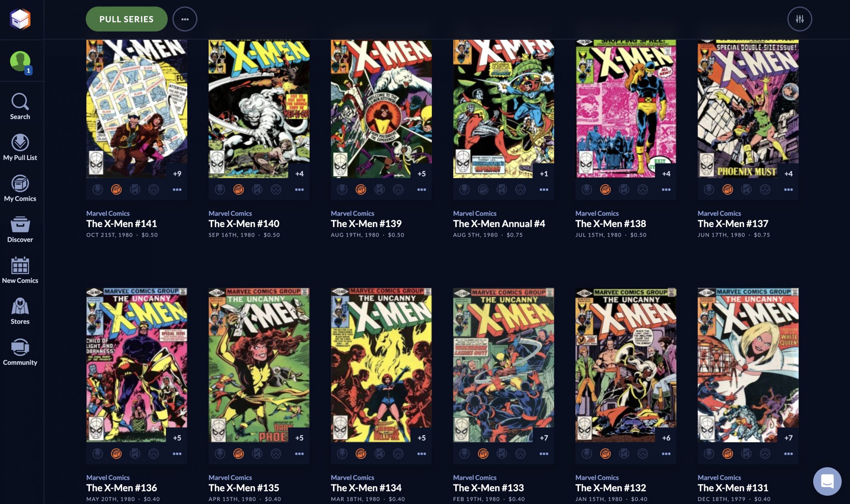Go to My Pull List
Image resolution: width=850 pixels, height=504 pixels.
[20, 147]
